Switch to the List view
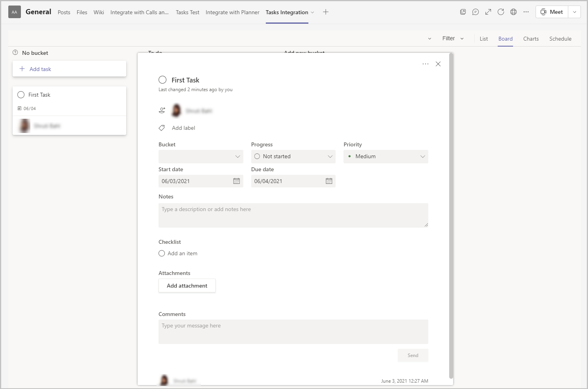 click(x=484, y=39)
